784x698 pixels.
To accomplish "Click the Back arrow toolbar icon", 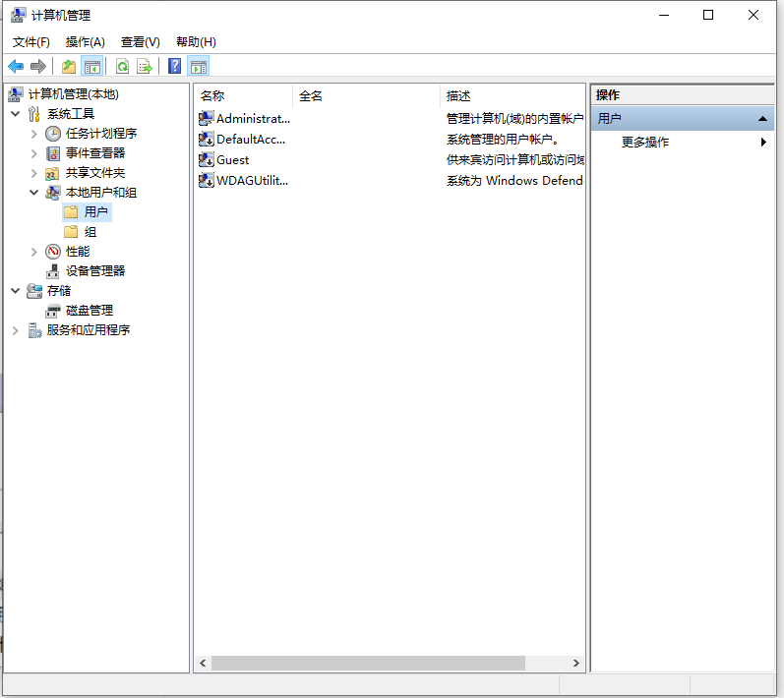I will coord(16,66).
